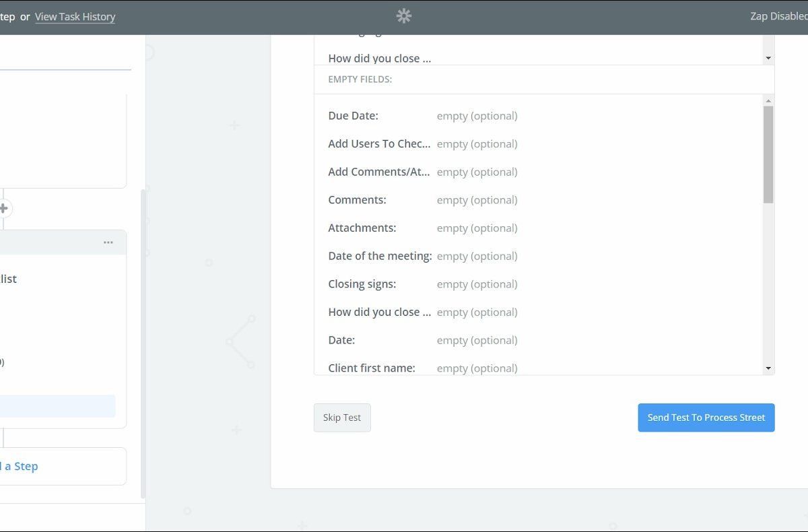This screenshot has width=808, height=532.
Task: Open the View Task History link
Action: [x=75, y=17]
